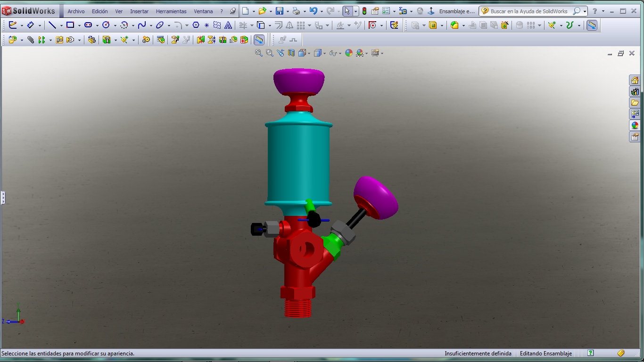Click the SolidWorks logo

[x=29, y=11]
